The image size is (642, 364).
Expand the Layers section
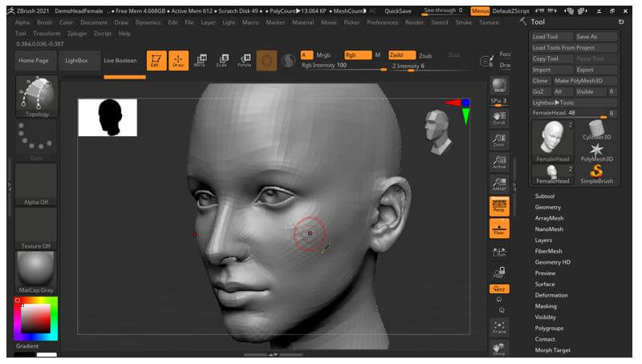pos(543,240)
